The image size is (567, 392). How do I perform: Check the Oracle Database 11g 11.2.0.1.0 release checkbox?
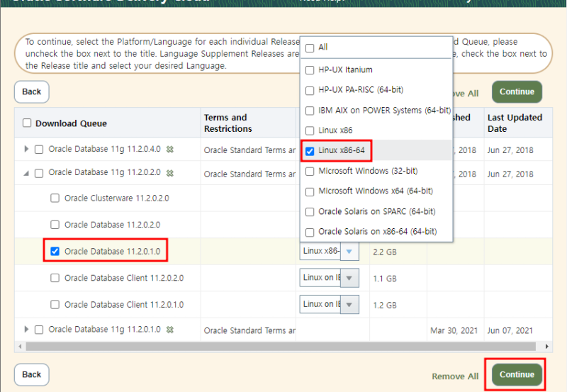click(39, 330)
